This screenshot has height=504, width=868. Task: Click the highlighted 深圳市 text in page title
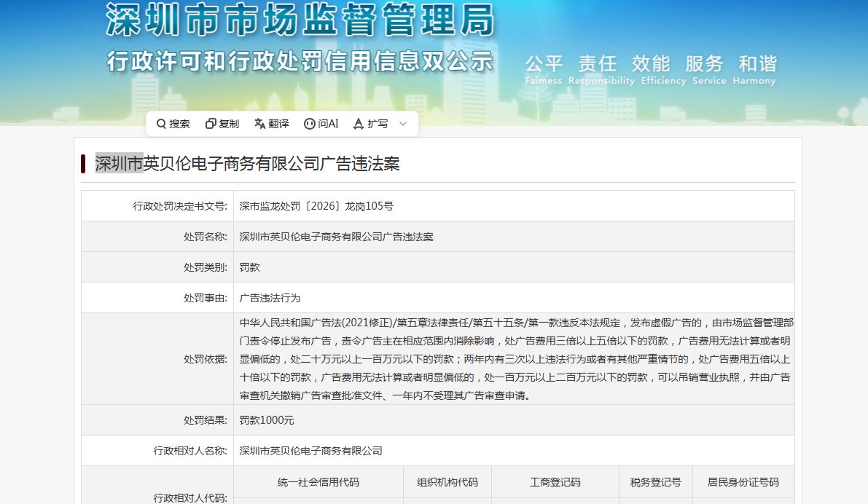pyautogui.click(x=119, y=163)
